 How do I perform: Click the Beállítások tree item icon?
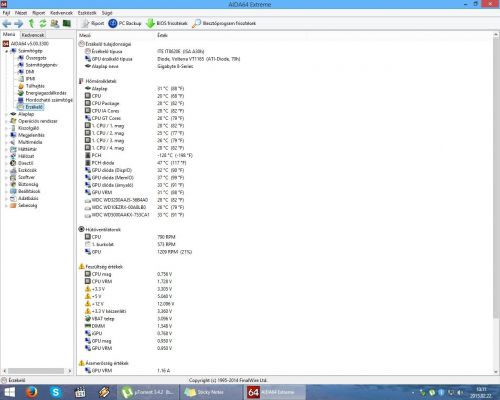(13, 191)
